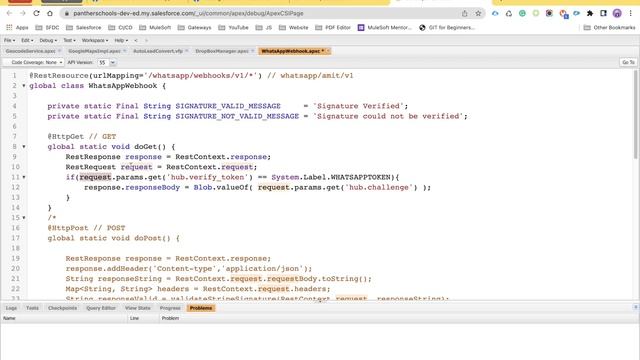This screenshot has height=360, width=640.
Task: Select the Problems panel tab
Action: (201, 308)
